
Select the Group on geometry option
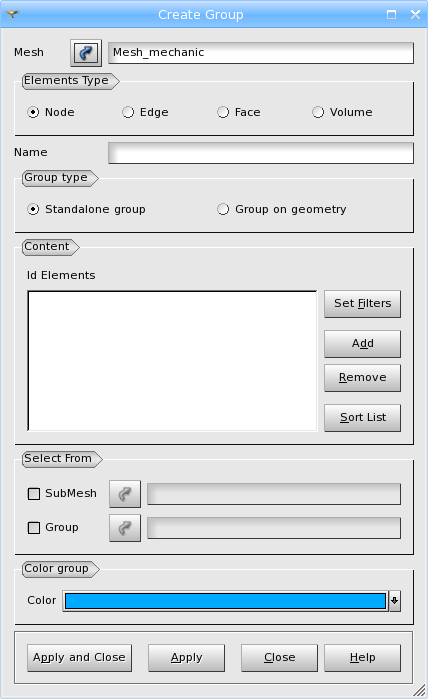(x=281, y=209)
